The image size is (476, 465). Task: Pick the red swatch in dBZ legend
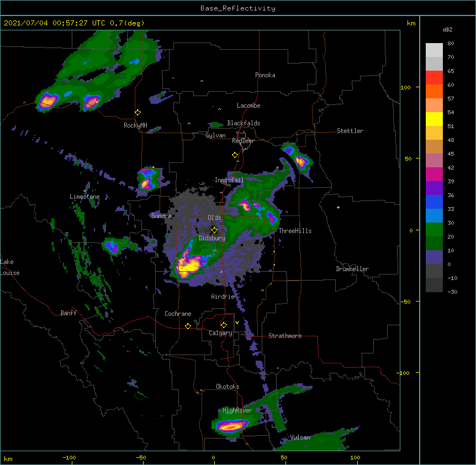click(x=434, y=78)
